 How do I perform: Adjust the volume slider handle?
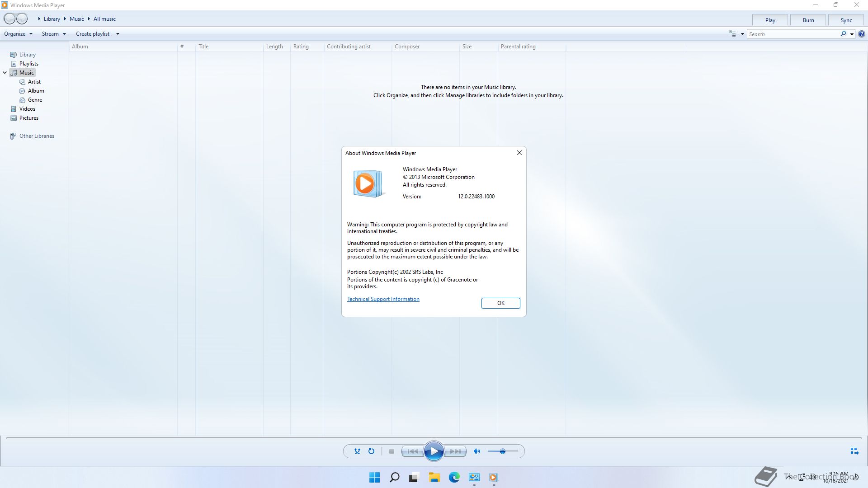coord(502,451)
